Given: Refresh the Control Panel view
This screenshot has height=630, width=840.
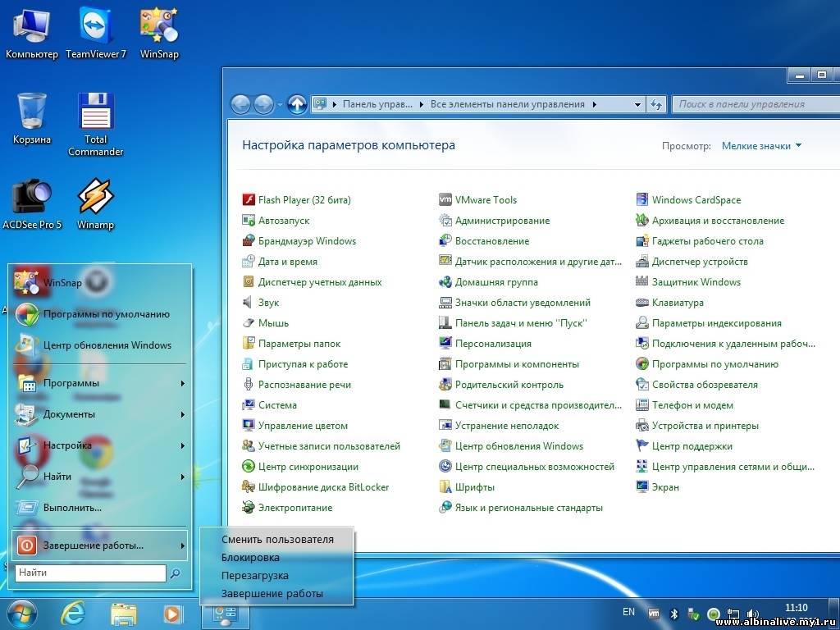Looking at the screenshot, I should (656, 104).
